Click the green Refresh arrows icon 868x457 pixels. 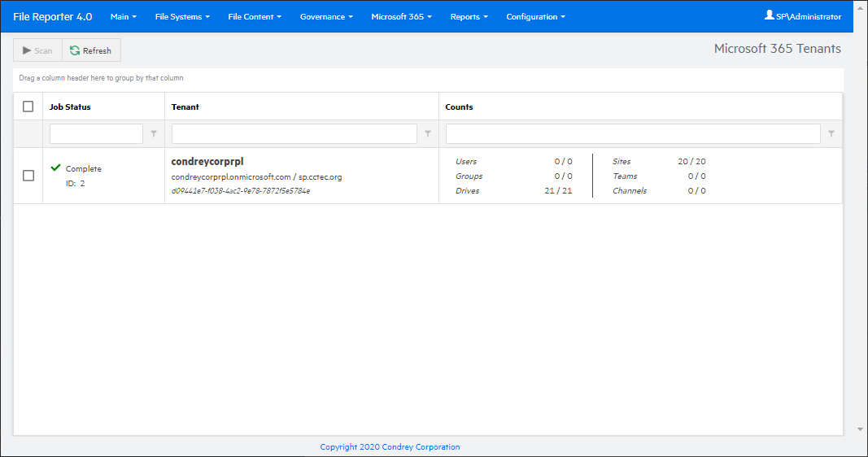click(75, 50)
